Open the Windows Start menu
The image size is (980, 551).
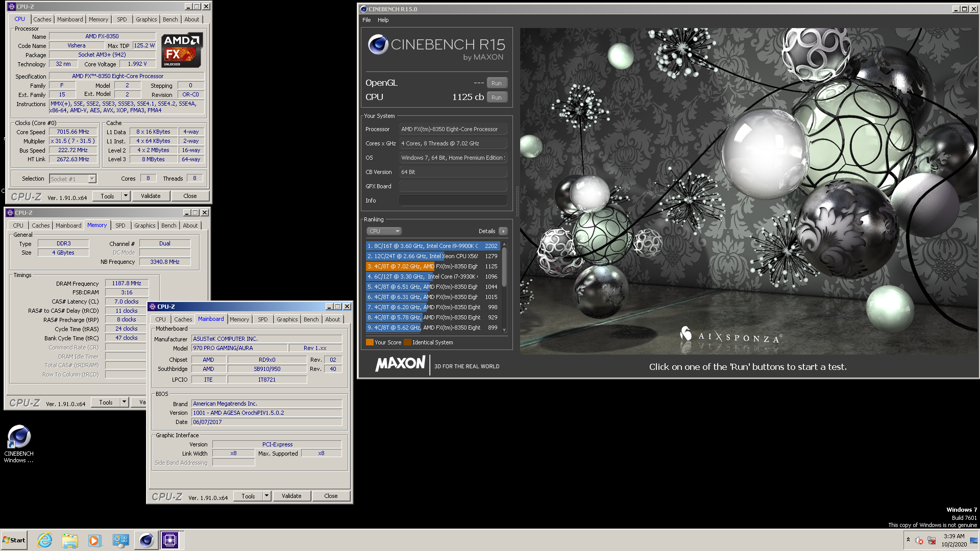pyautogui.click(x=14, y=540)
